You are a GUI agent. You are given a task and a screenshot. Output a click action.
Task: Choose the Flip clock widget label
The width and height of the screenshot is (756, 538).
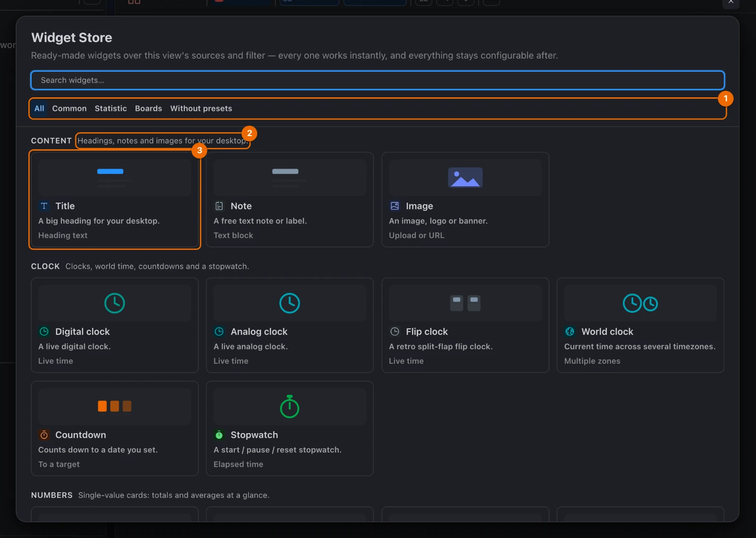(x=427, y=332)
